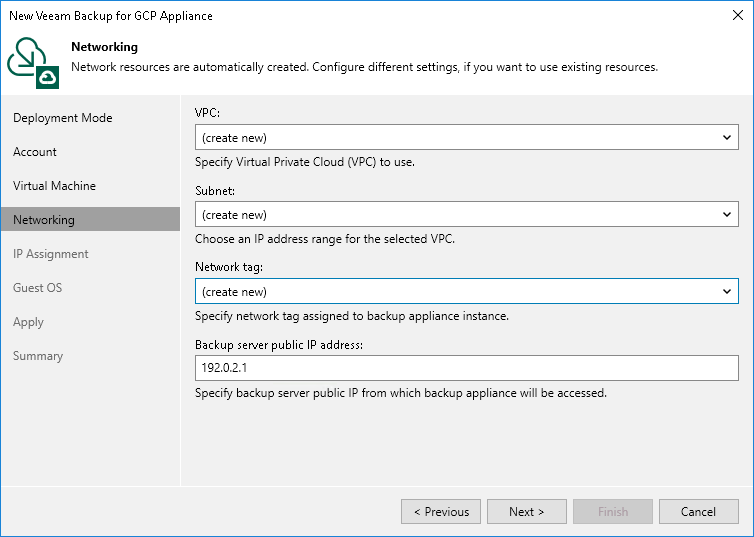The height and width of the screenshot is (537, 754).
Task: Go back with the Previous button
Action: click(441, 512)
